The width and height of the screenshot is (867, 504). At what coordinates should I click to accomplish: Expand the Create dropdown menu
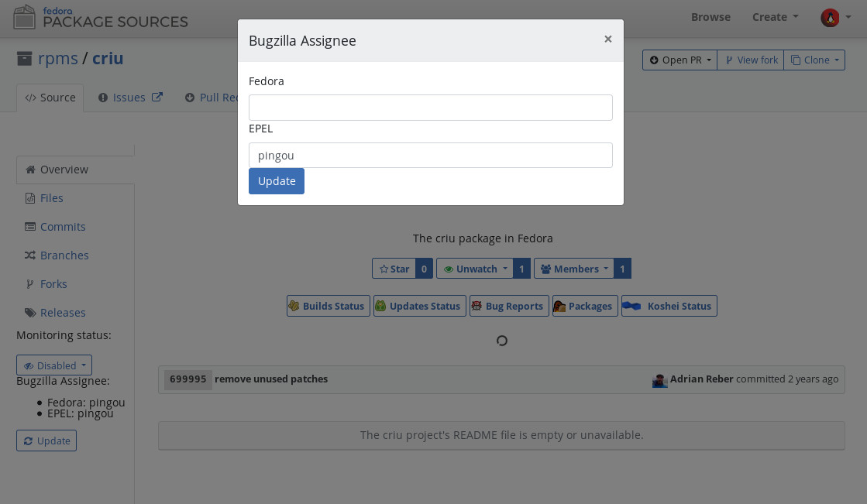pyautogui.click(x=776, y=17)
